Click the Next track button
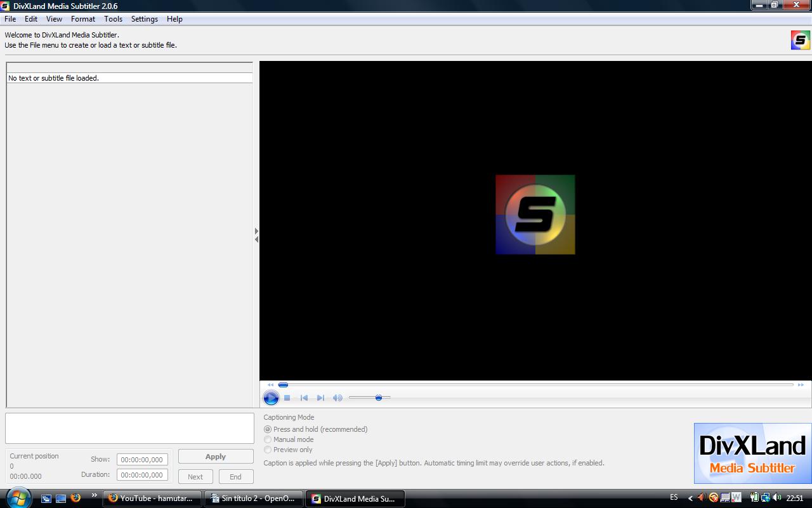This screenshot has height=508, width=812. click(x=320, y=398)
